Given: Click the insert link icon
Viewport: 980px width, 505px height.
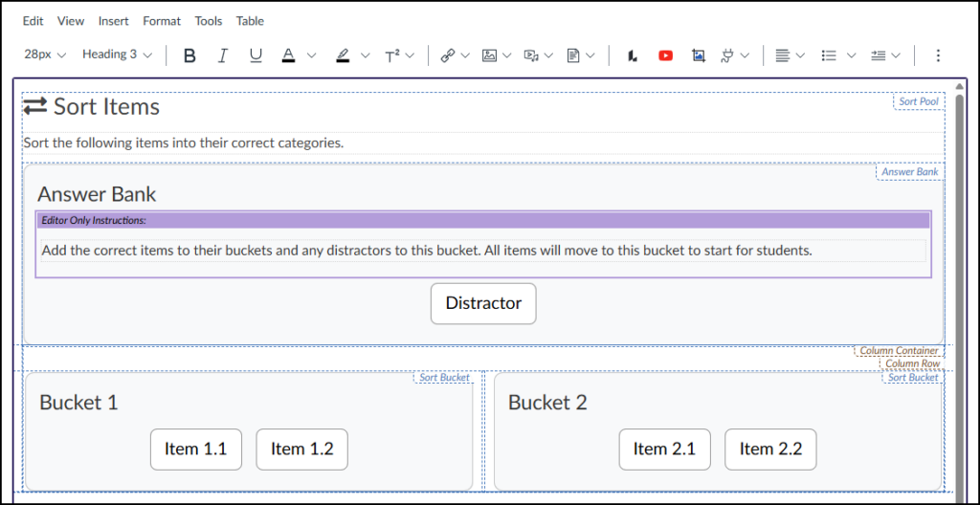Looking at the screenshot, I should [447, 55].
